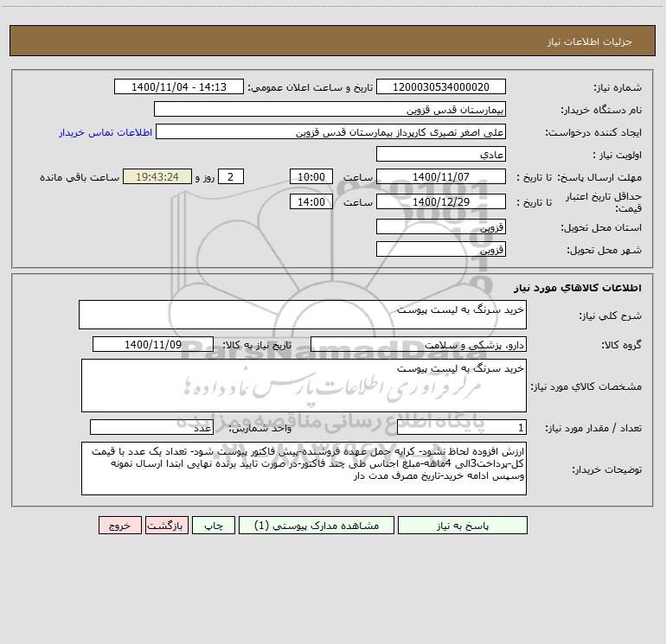Click unit of measure field عدد
Image resolution: width=666 pixels, height=644 pixels.
pos(151,427)
